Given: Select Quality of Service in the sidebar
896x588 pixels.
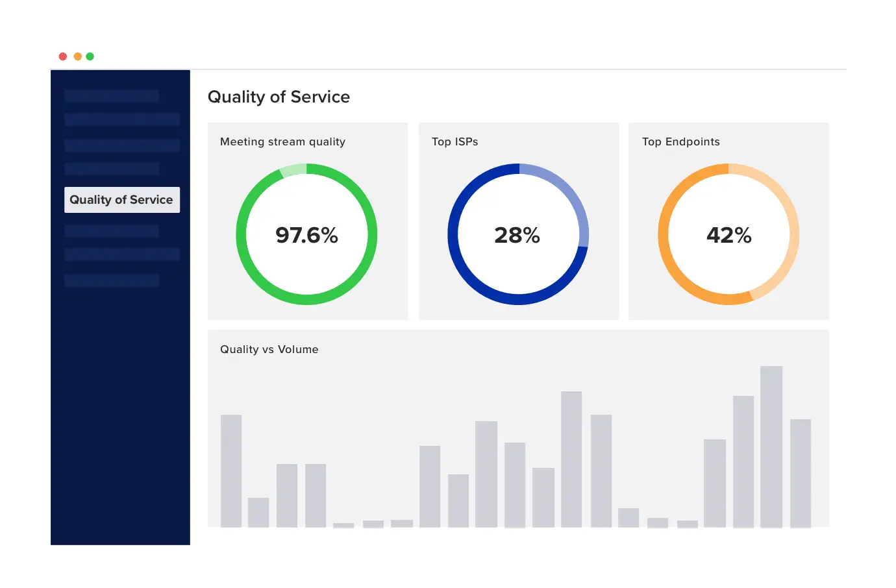Looking at the screenshot, I should 121,200.
